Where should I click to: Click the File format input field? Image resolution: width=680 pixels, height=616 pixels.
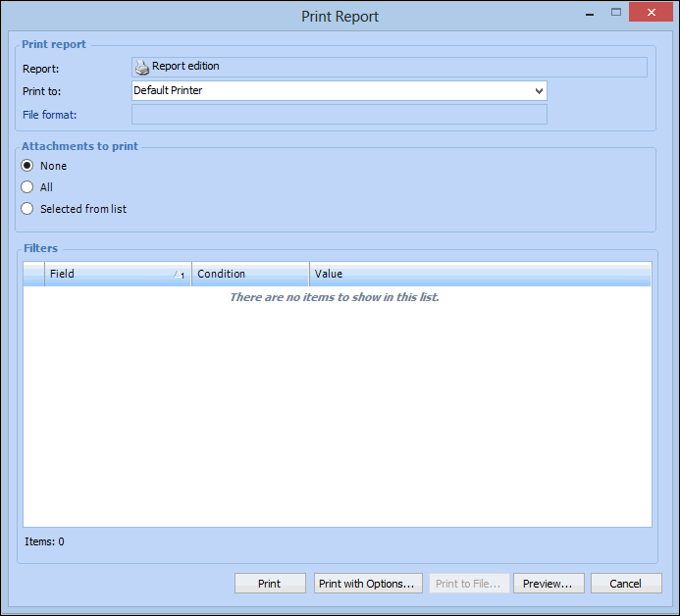(x=339, y=115)
